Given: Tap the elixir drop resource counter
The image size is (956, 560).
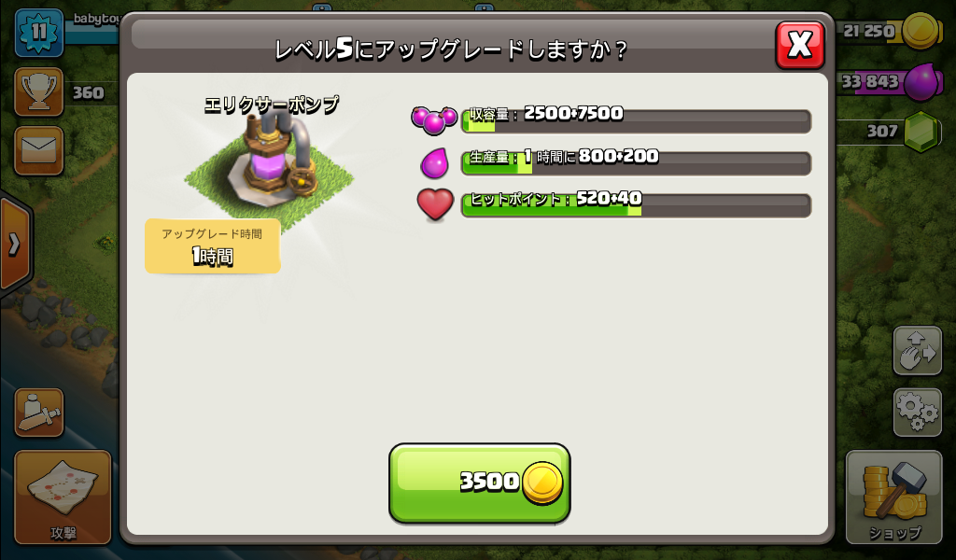Looking at the screenshot, I should click(890, 81).
